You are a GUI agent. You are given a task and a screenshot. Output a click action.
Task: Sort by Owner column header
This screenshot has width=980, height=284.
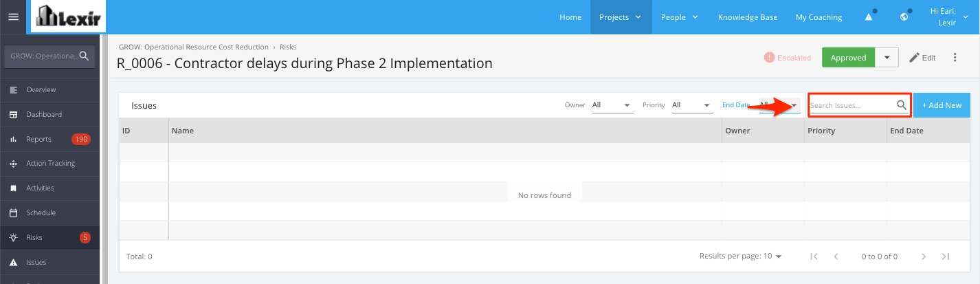pyautogui.click(x=763, y=131)
